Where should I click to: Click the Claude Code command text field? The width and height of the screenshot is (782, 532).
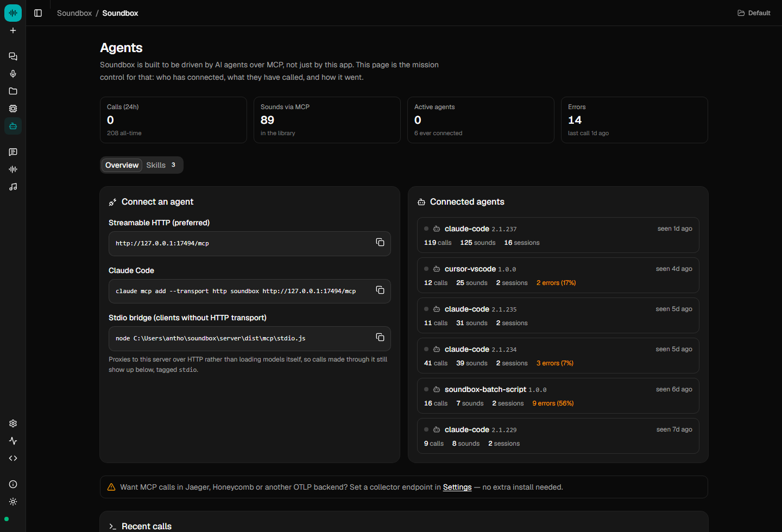tap(250, 292)
